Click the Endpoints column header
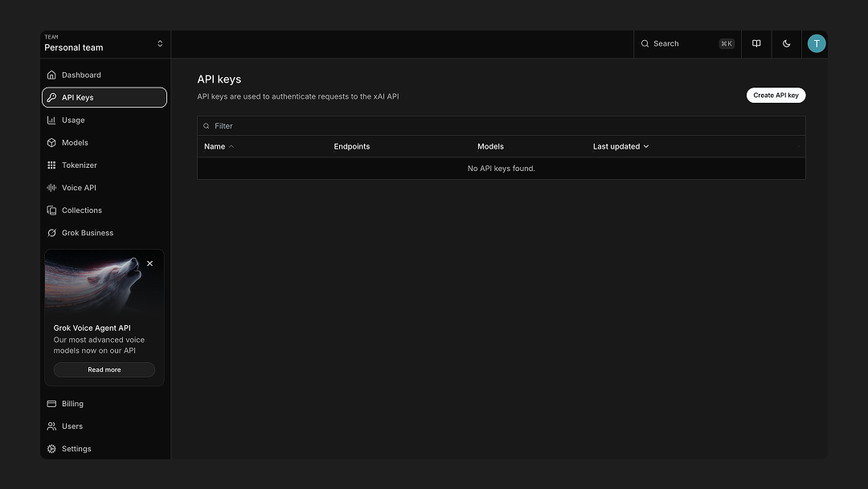 click(x=351, y=147)
